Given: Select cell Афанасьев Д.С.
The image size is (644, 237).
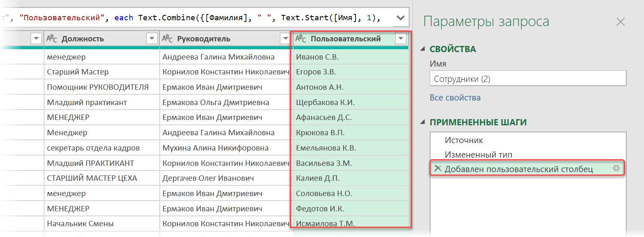Looking at the screenshot, I should (x=351, y=117).
